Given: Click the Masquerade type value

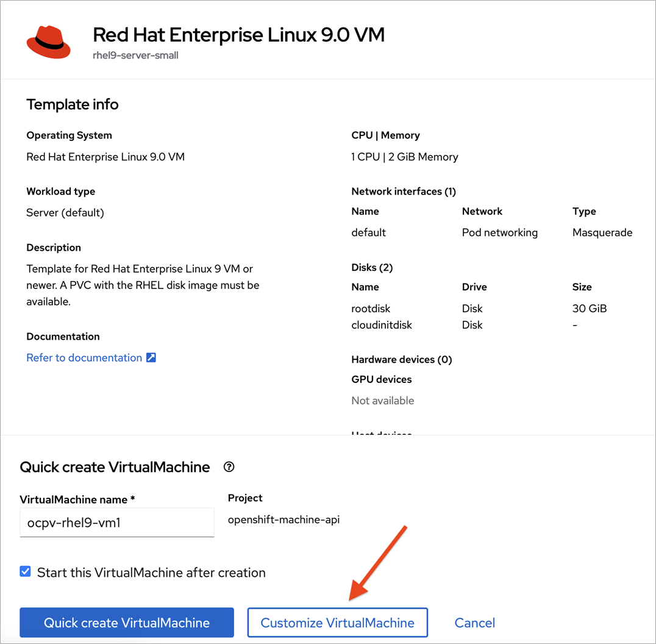Looking at the screenshot, I should (x=602, y=233).
